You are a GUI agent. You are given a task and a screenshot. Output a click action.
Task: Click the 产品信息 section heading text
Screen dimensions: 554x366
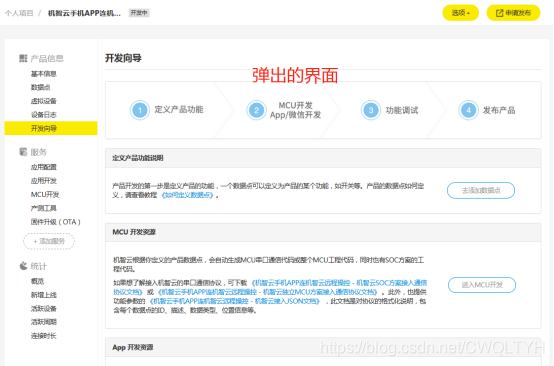pyautogui.click(x=47, y=58)
